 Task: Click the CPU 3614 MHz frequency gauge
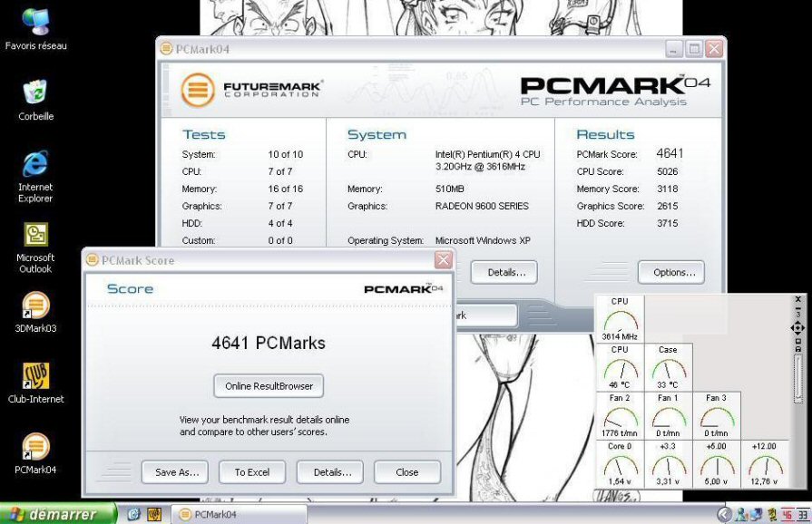[620, 318]
